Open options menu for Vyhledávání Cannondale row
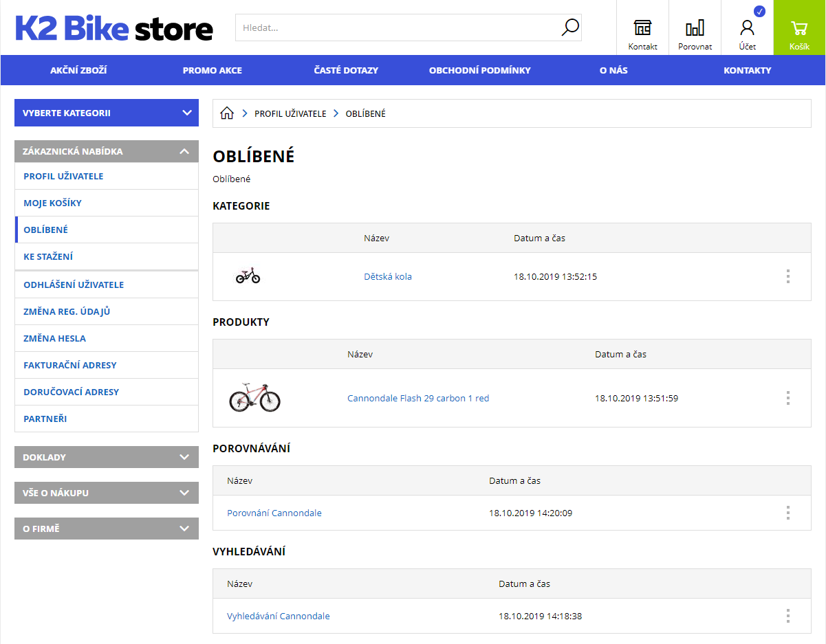This screenshot has height=644, width=826. (x=787, y=616)
